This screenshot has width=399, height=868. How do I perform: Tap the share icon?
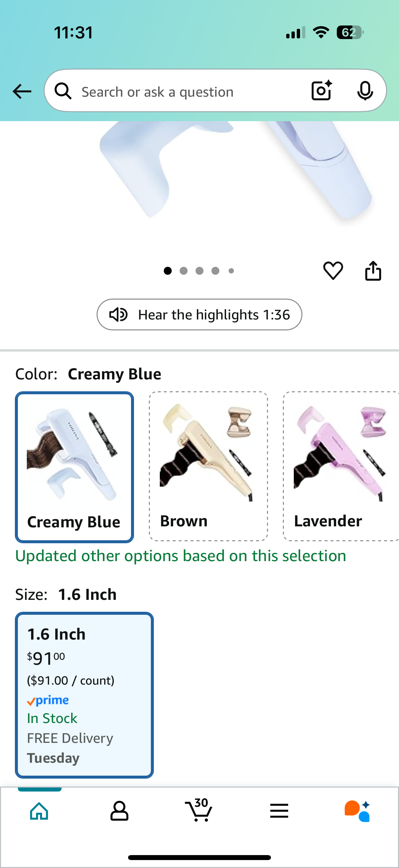tap(373, 270)
